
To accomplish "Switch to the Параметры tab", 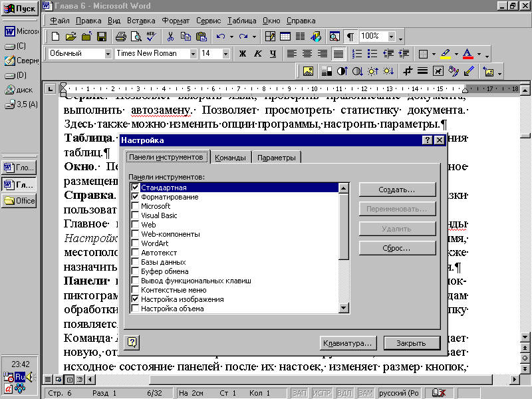I will tap(277, 158).
